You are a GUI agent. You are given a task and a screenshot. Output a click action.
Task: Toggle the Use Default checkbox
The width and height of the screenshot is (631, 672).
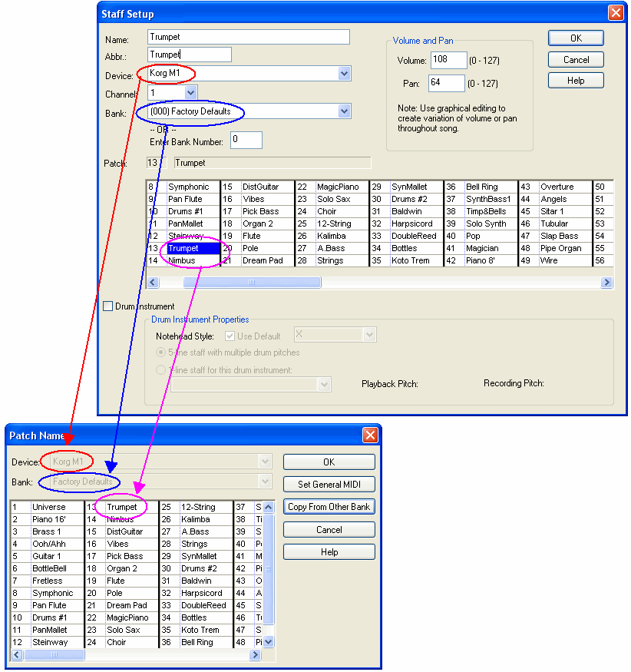[230, 335]
